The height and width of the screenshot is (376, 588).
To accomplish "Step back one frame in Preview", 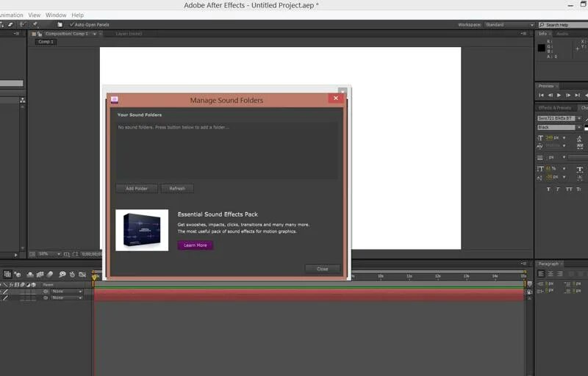I will [x=550, y=95].
